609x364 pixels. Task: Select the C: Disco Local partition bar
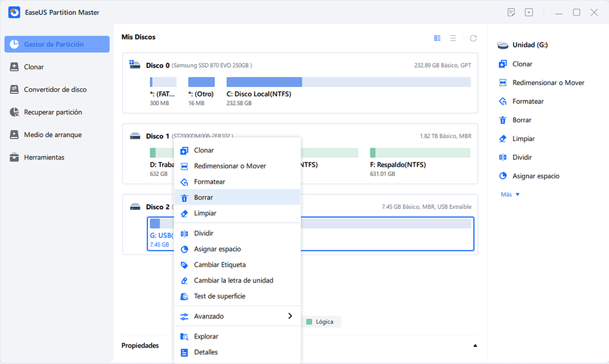pos(348,82)
